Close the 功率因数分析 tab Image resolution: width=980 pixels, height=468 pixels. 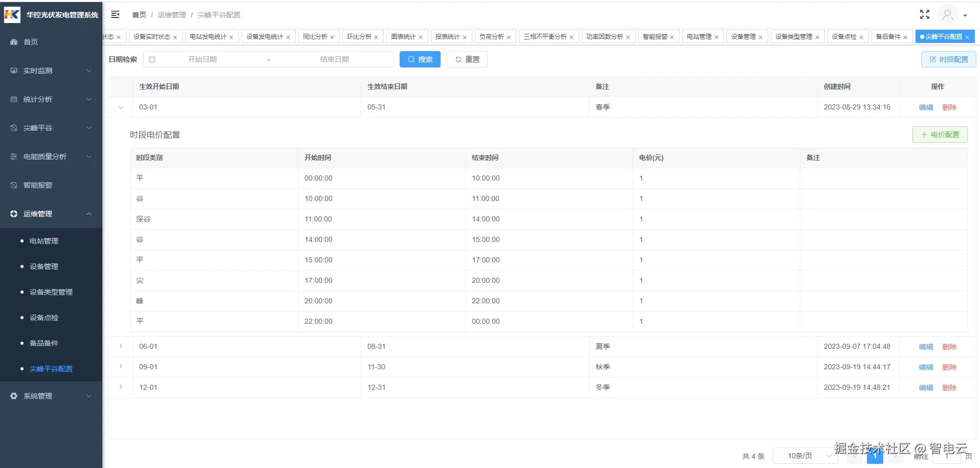628,37
